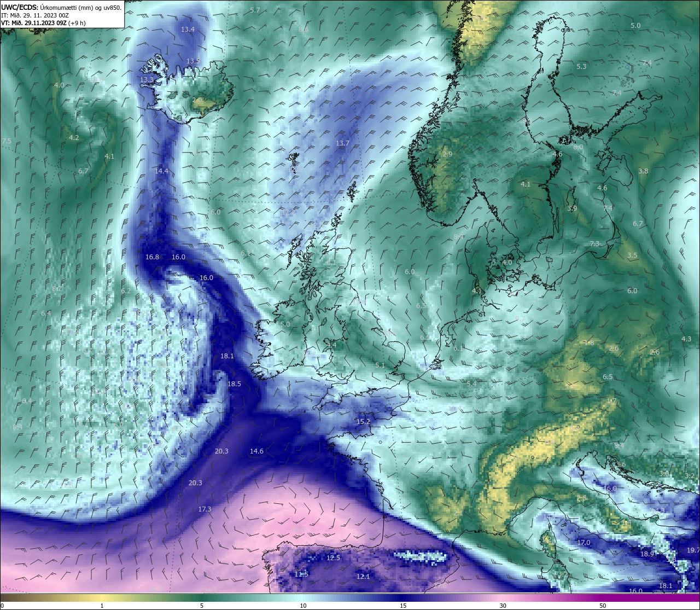Screen dimensions: 700x610
Task: Click the 19.7 value label
Action: coord(693,550)
